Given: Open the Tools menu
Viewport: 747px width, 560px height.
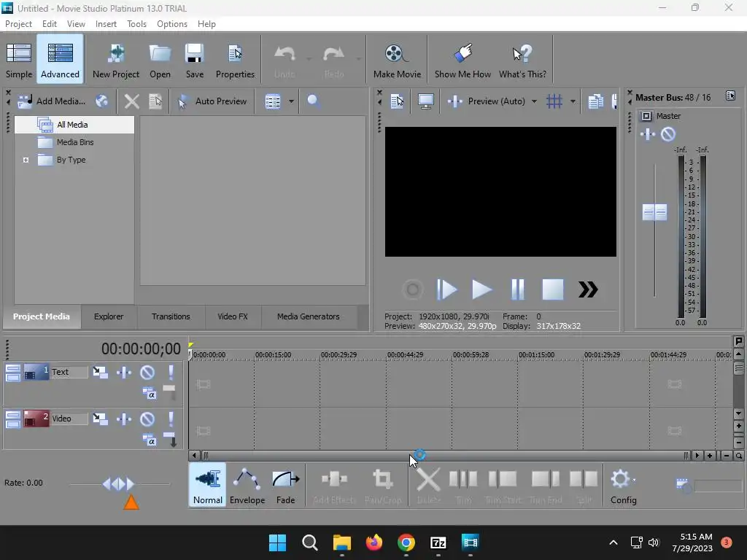Looking at the screenshot, I should tap(136, 24).
